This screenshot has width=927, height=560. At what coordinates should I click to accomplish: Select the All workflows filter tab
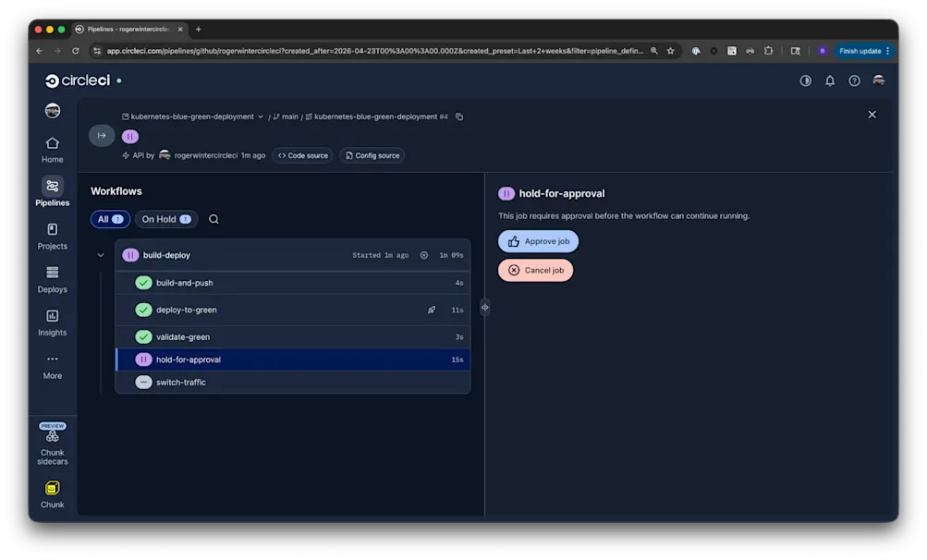pyautogui.click(x=110, y=219)
